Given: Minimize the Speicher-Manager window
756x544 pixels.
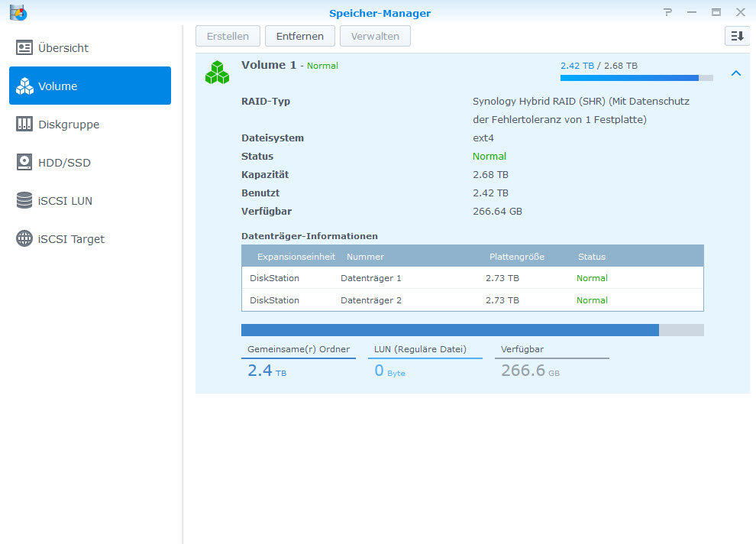Looking at the screenshot, I should pos(692,12).
